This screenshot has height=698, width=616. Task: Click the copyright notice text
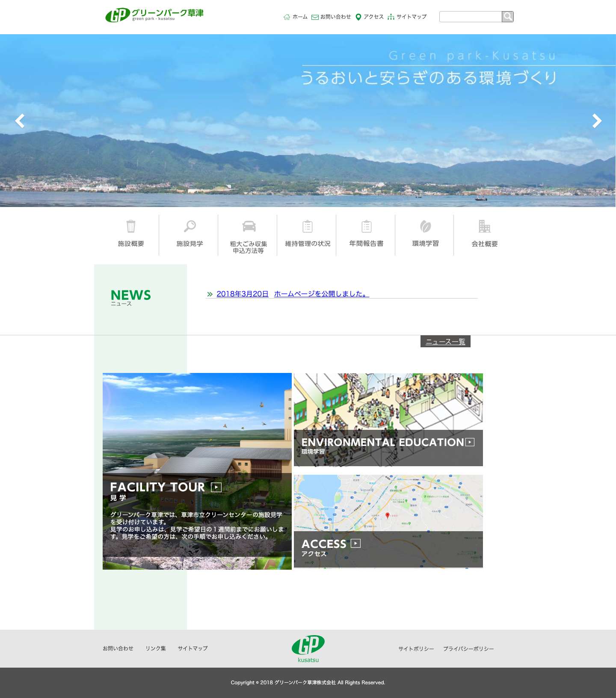click(308, 683)
